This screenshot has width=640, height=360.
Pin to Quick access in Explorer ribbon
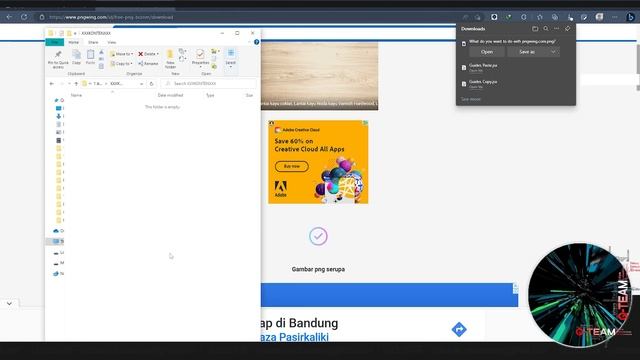point(58,59)
